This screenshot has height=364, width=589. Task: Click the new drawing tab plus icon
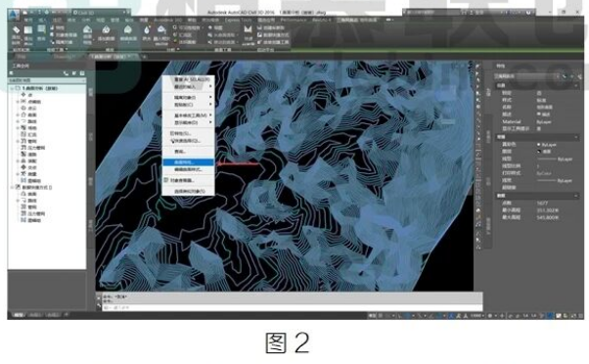pos(144,57)
